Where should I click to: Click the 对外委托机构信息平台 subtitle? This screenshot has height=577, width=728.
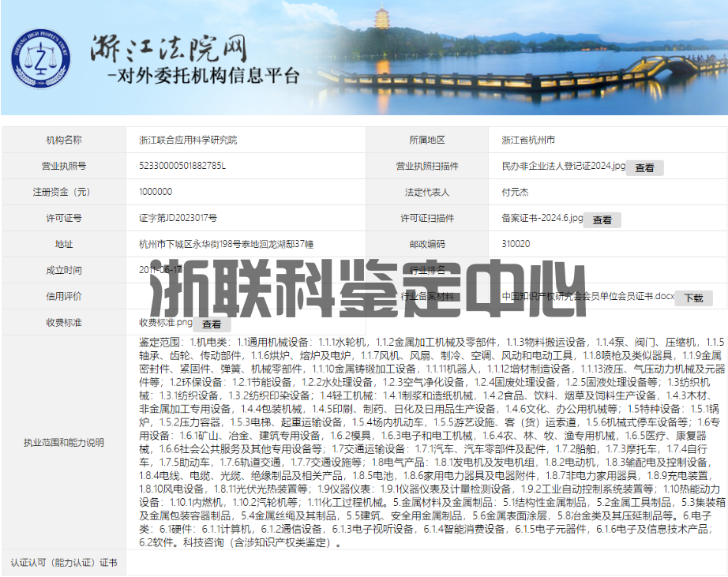pos(203,76)
